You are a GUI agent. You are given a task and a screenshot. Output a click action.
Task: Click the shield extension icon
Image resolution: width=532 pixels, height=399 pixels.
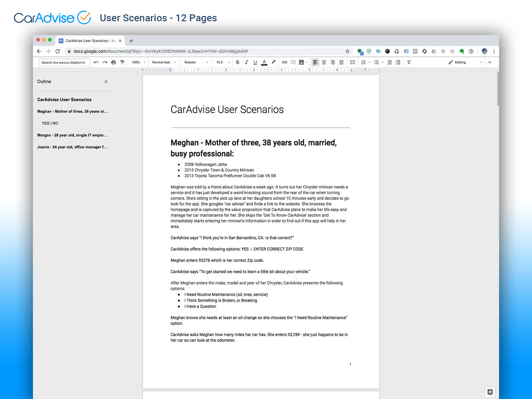(x=369, y=51)
